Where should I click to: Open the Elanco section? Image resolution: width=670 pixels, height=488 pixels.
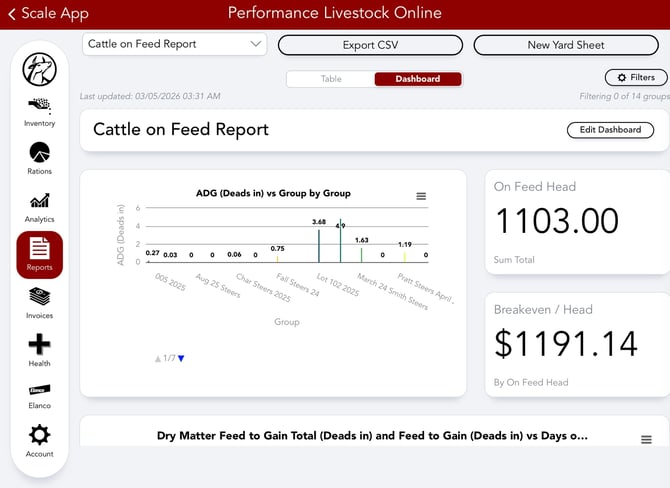(x=39, y=396)
